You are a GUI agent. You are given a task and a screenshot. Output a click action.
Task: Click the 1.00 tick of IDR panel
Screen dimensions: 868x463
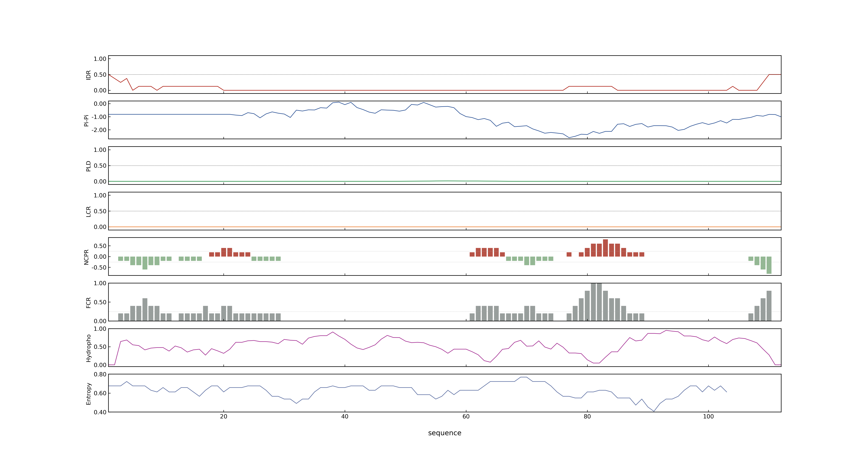pyautogui.click(x=100, y=59)
